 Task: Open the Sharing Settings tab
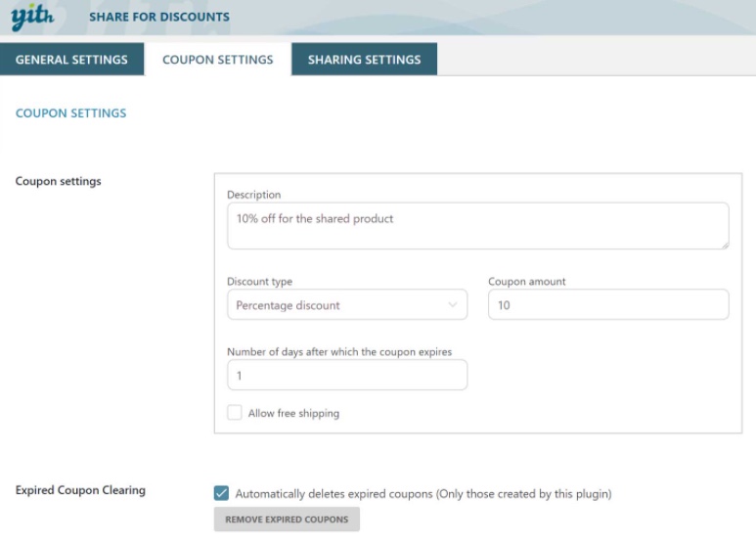[x=364, y=60]
